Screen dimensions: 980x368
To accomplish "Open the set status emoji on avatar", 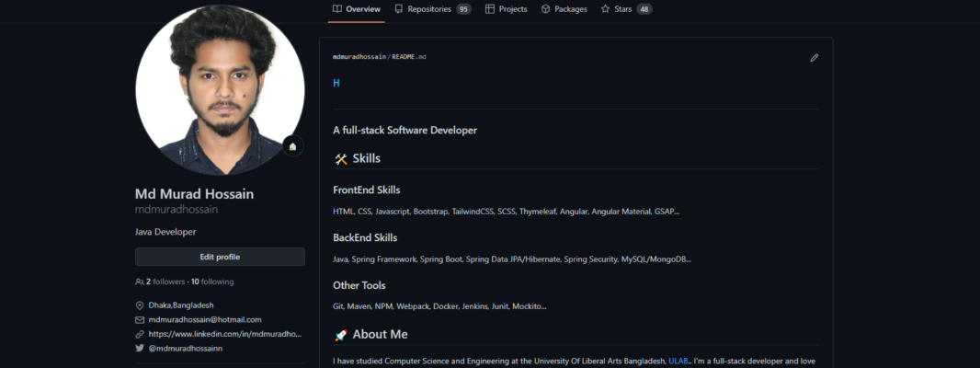I will click(x=292, y=146).
